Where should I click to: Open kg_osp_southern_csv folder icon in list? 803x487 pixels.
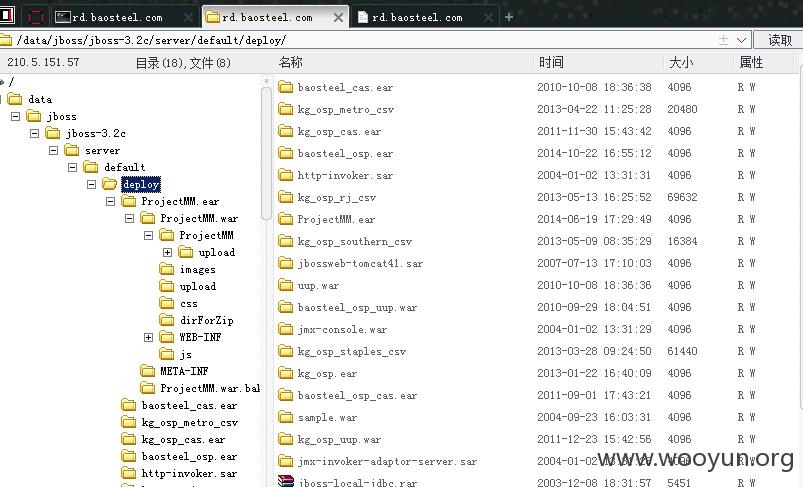point(285,241)
